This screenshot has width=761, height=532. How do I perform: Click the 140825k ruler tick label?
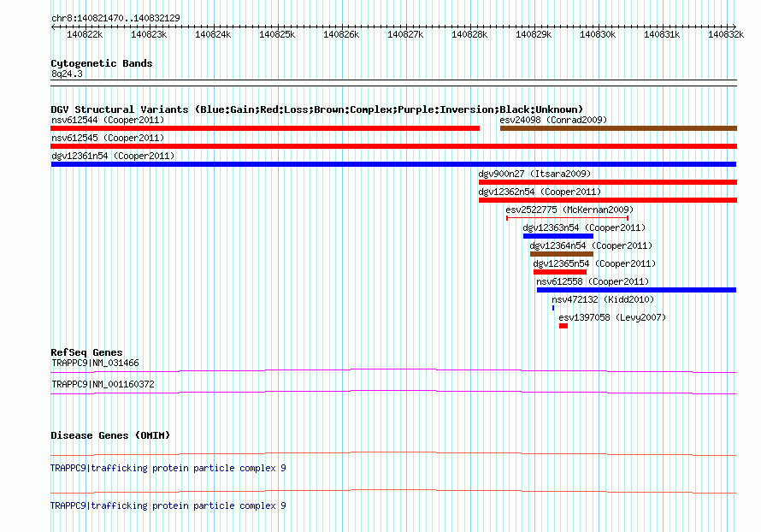point(277,34)
